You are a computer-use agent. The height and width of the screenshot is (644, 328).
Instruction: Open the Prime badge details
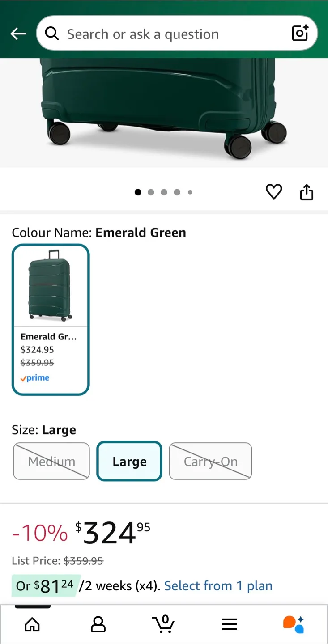34,378
